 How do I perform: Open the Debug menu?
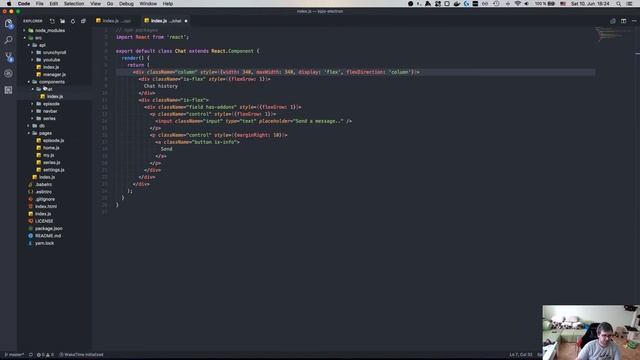126,4
